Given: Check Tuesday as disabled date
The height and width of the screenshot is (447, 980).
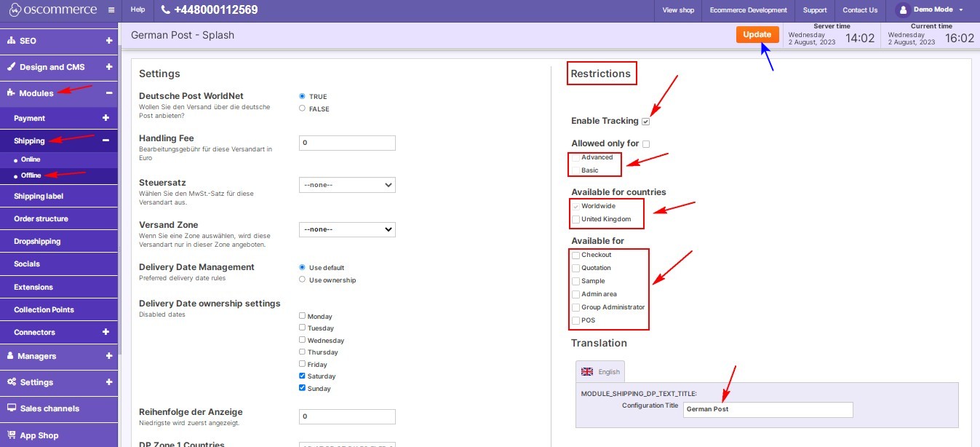Looking at the screenshot, I should point(303,328).
